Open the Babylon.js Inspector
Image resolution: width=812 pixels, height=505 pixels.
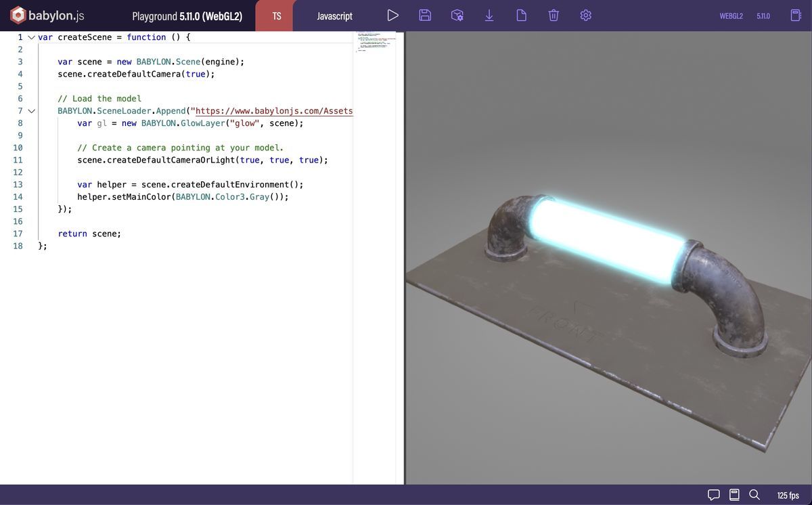[457, 14]
